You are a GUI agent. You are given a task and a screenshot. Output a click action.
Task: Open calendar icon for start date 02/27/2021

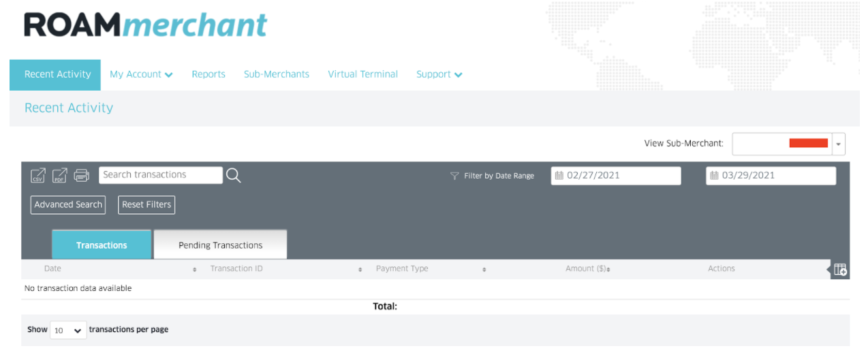559,175
